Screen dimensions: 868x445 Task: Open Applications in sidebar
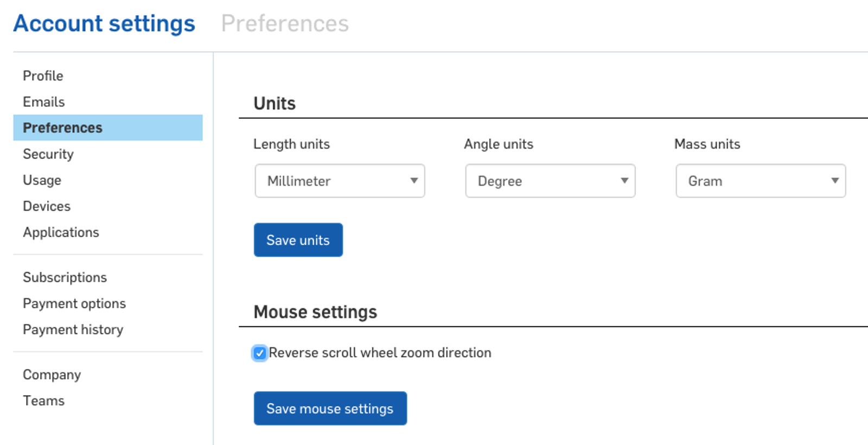tap(61, 232)
